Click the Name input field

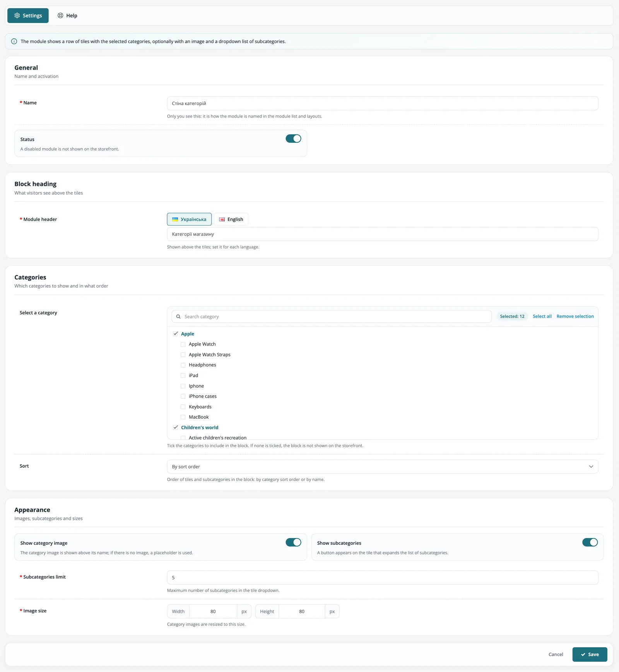(x=383, y=103)
